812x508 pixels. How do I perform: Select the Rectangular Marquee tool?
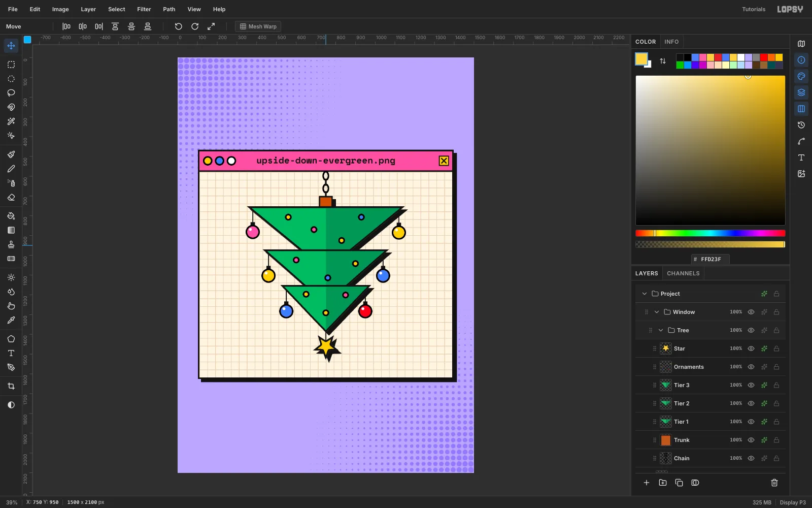click(11, 65)
